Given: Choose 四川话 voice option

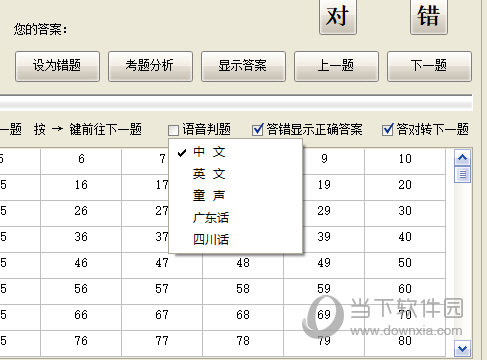Looking at the screenshot, I should click(236, 240).
